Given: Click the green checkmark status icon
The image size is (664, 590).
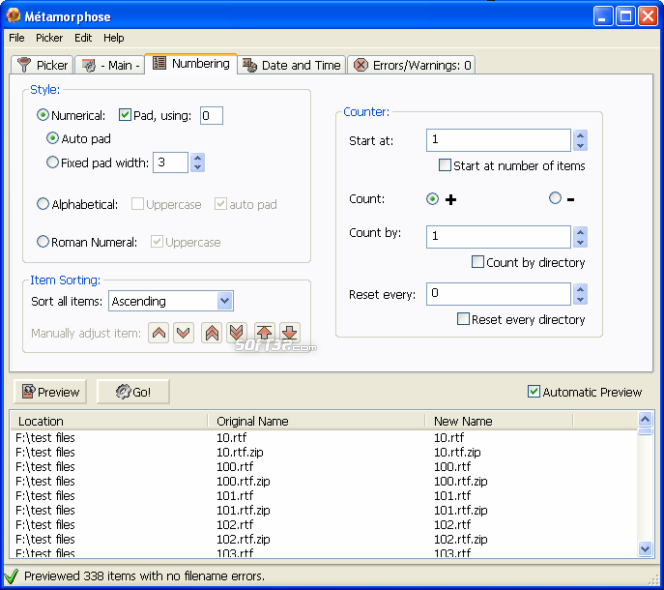Looking at the screenshot, I should click(x=11, y=576).
